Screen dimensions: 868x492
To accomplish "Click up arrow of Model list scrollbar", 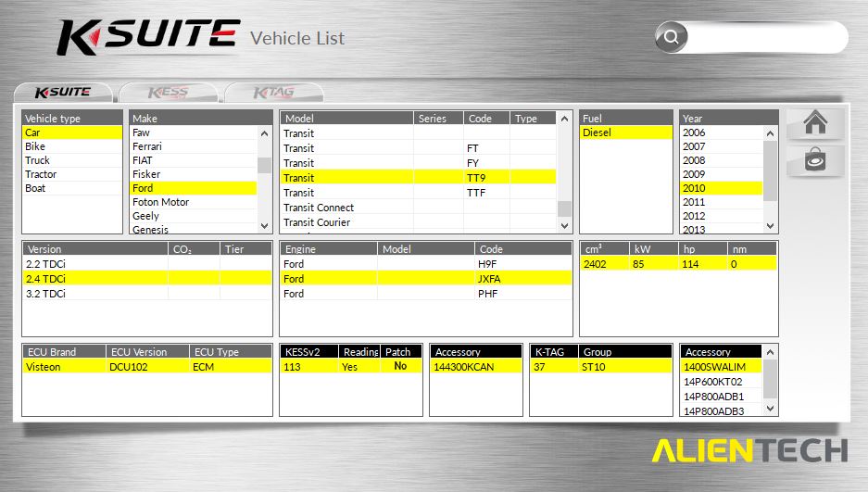I will click(x=565, y=119).
